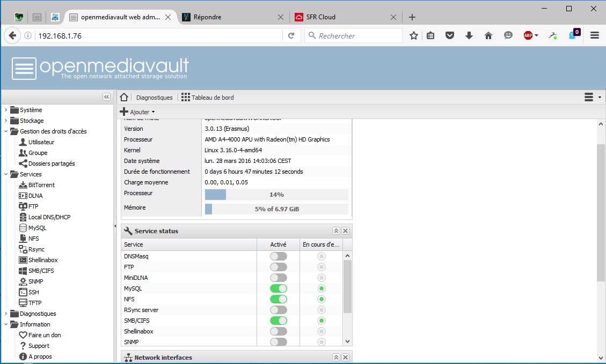This screenshot has height=364, width=606.
Task: Open Local DNS/DHCP icon
Action: click(x=23, y=217)
